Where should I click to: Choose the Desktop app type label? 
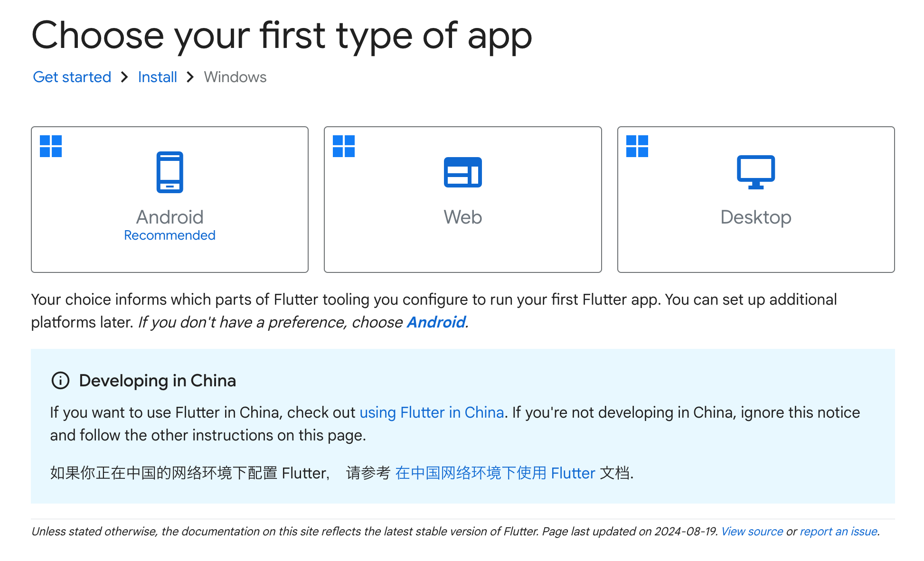point(755,217)
